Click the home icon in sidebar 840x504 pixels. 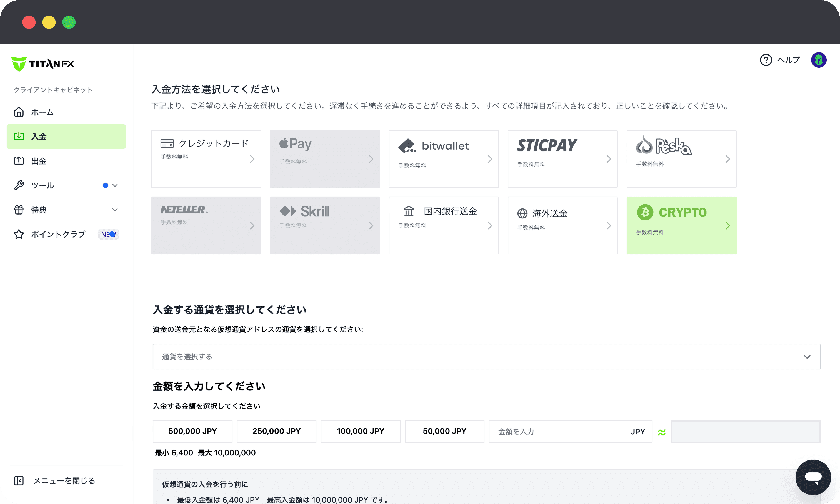click(x=19, y=112)
